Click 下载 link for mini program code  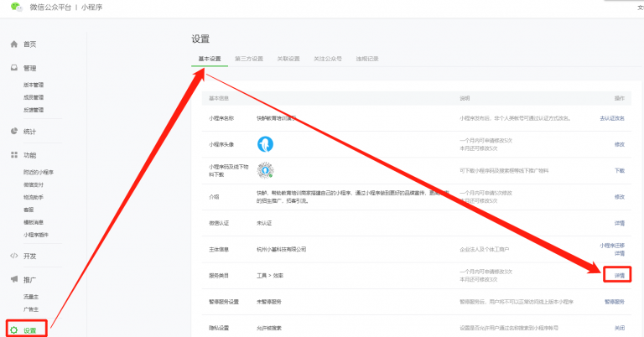(619, 169)
